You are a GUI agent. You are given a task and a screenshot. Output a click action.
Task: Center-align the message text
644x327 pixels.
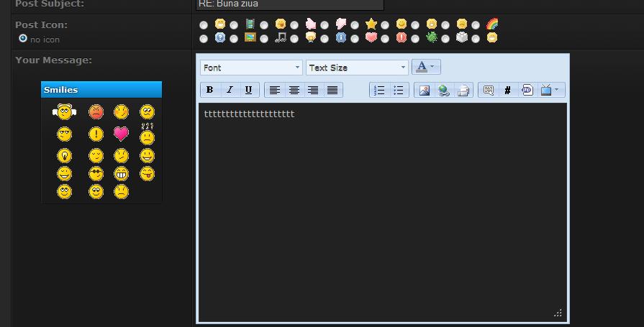294,90
